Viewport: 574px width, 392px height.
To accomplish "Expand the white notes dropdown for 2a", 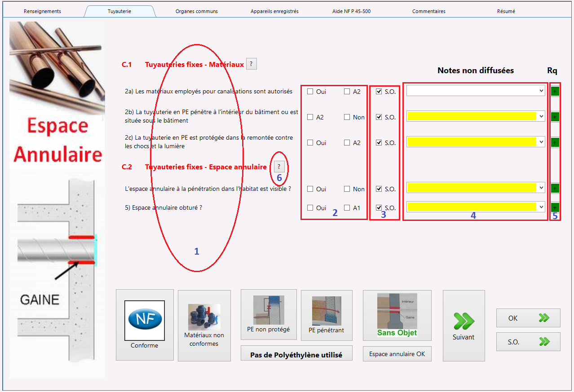I will tap(476, 91).
